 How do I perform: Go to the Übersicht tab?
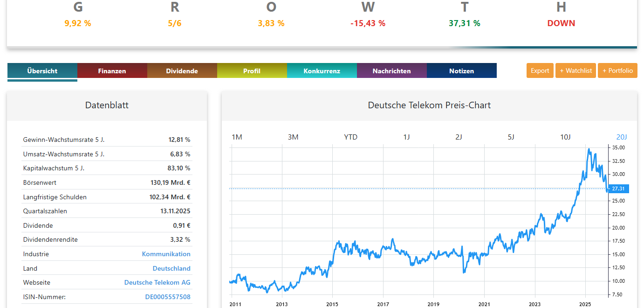42,71
